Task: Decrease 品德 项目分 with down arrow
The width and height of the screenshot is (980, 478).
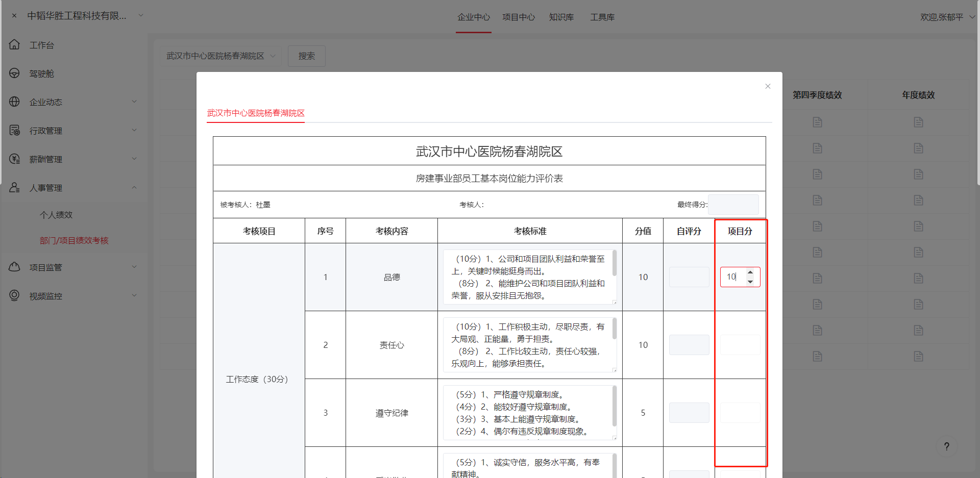Action: (x=750, y=282)
